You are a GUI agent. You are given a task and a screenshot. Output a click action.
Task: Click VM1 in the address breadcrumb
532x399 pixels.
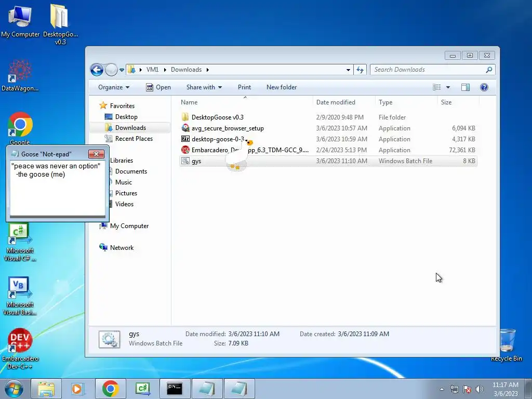point(152,70)
